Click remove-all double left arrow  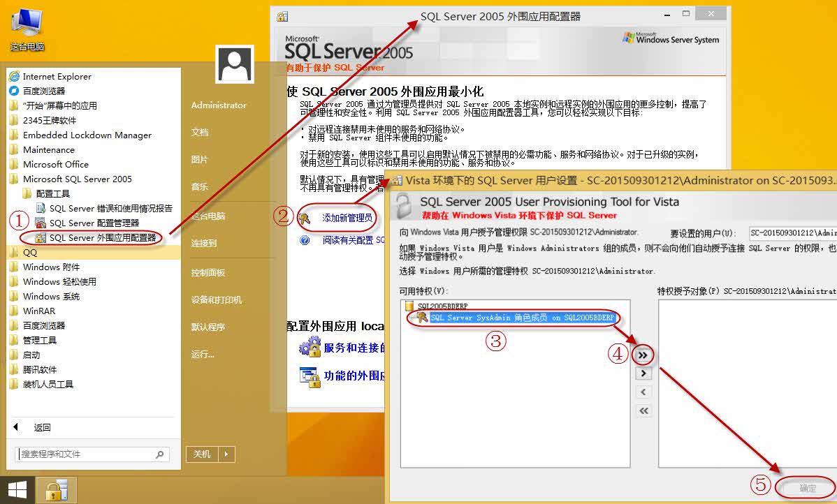click(x=643, y=410)
